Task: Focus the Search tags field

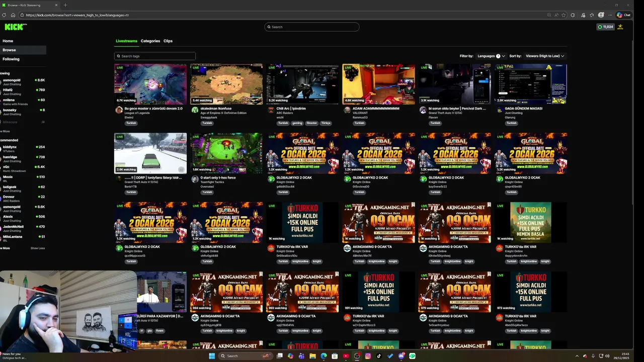Action: pyautogui.click(x=155, y=56)
